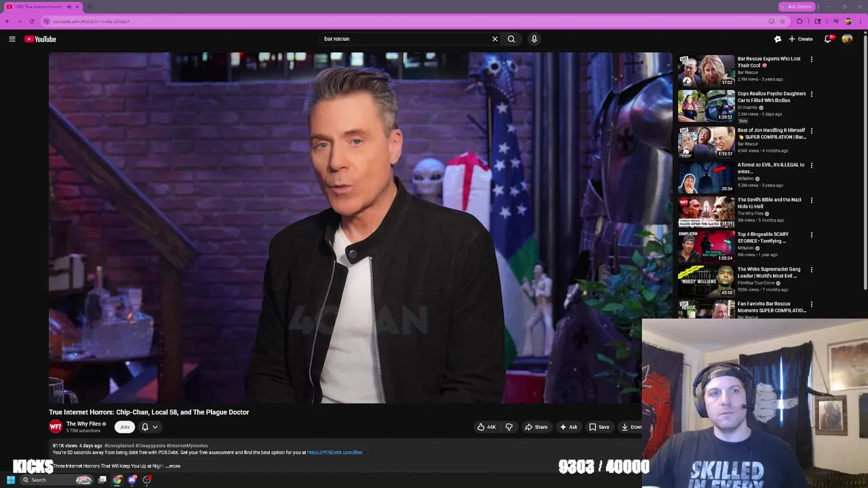Open a new browser tab
This screenshot has height=488, width=868.
point(90,7)
